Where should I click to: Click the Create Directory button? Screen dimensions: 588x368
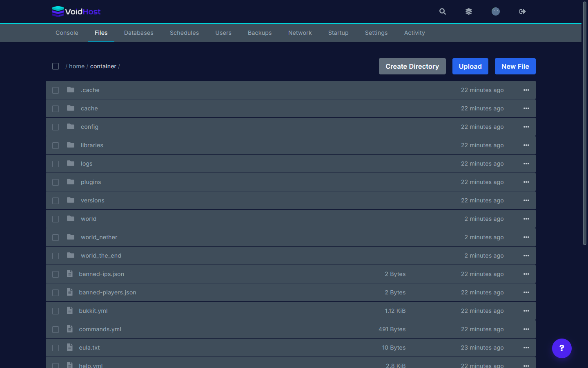pos(412,66)
